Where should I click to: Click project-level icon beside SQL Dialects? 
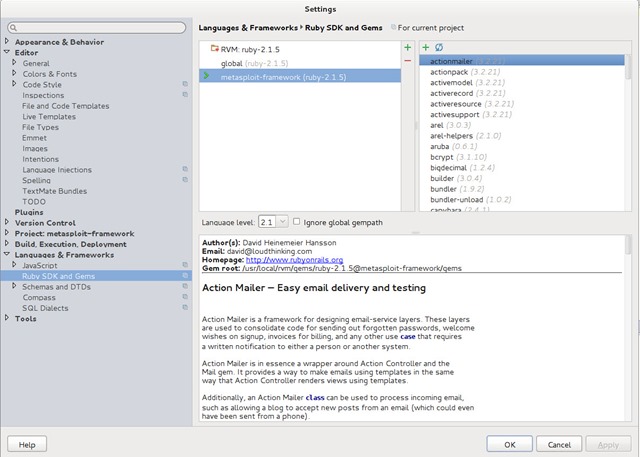185,307
